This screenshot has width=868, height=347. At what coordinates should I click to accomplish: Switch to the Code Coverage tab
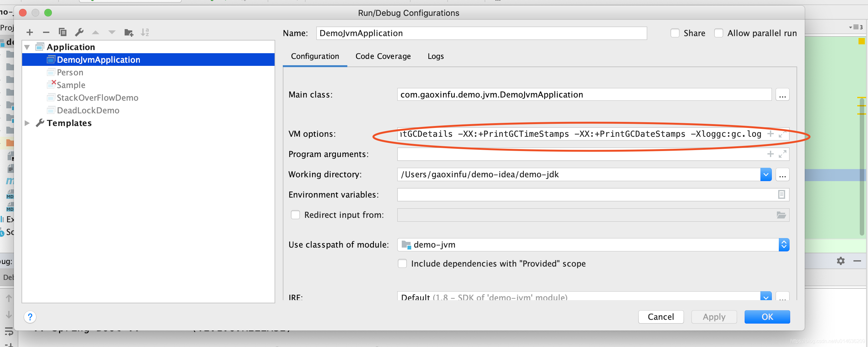(382, 56)
